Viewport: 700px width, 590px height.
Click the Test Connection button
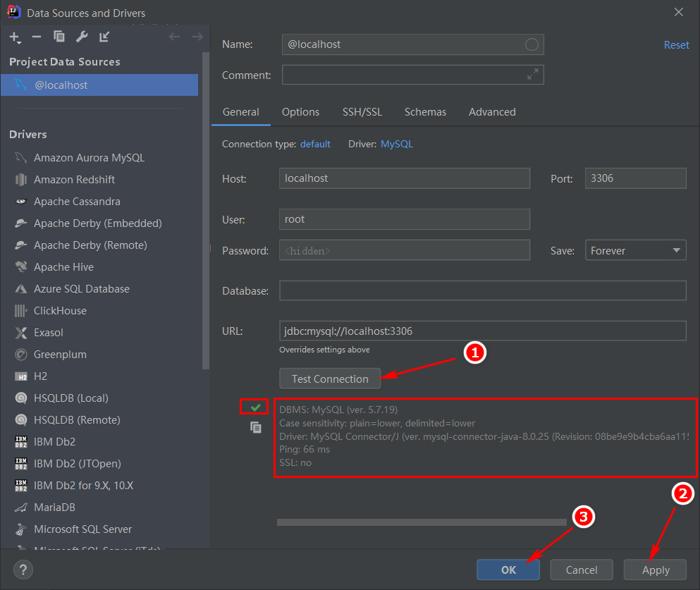click(330, 379)
